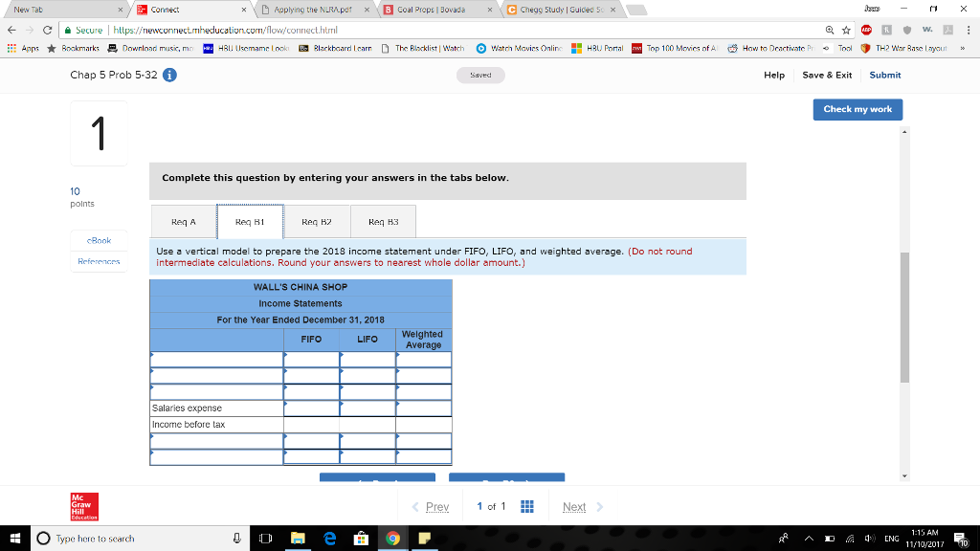Switch to the Req B2 tab
This screenshot has width=980, height=551.
click(316, 222)
